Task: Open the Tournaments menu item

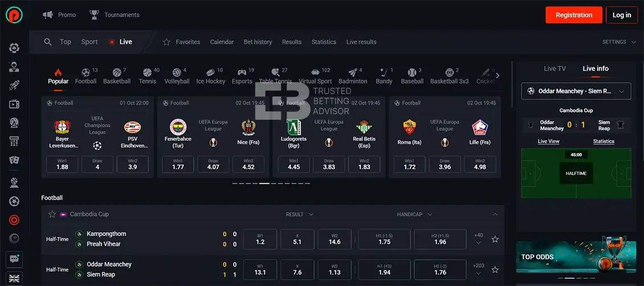Action: coord(115,15)
